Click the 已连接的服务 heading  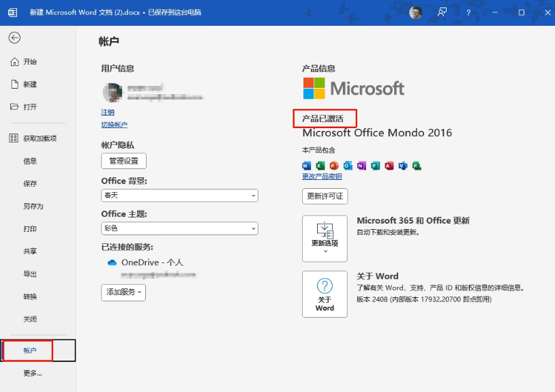click(127, 247)
